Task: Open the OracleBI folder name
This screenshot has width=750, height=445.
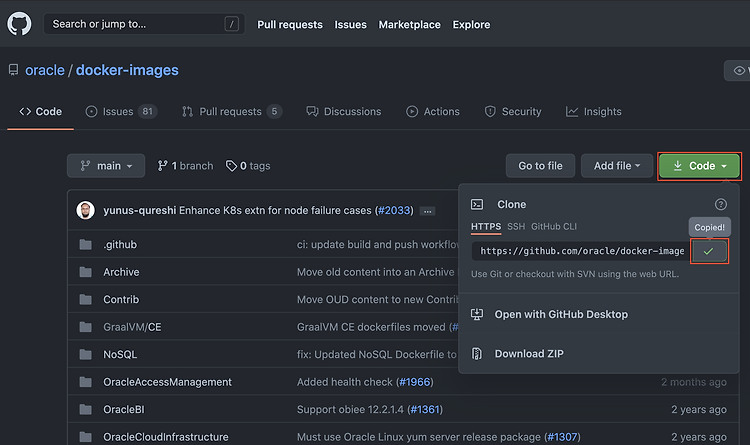Action: 124,410
